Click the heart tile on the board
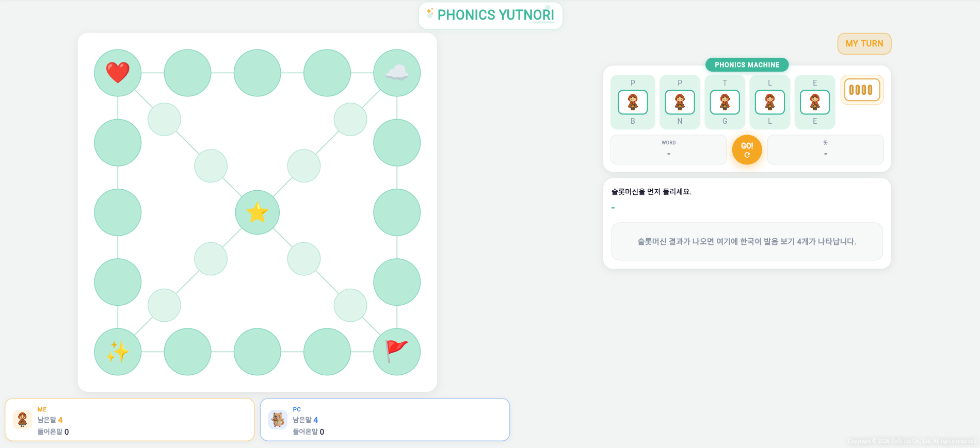Image resolution: width=980 pixels, height=448 pixels. pos(118,72)
